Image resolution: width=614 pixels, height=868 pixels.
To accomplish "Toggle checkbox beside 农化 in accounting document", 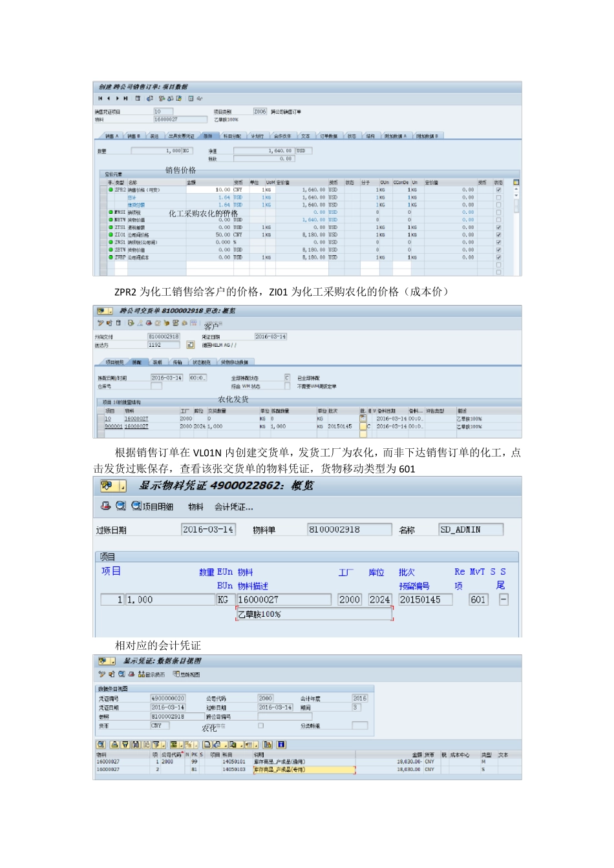I will (261, 725).
